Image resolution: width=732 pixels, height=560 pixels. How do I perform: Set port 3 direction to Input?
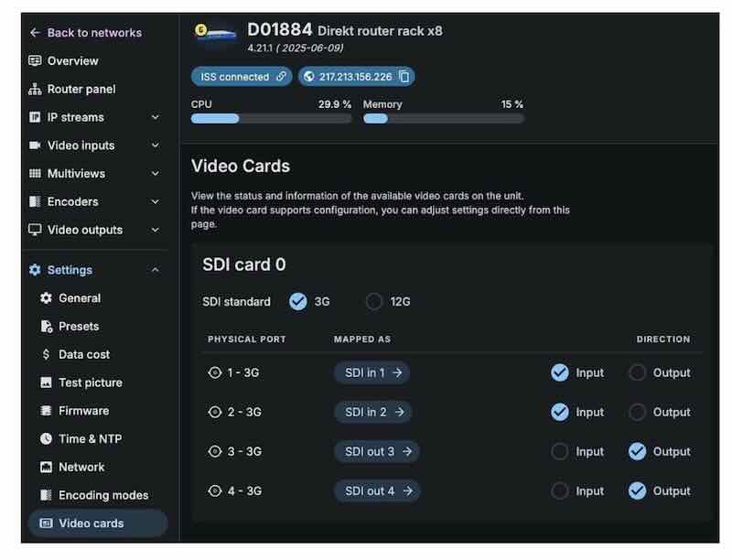coord(559,451)
